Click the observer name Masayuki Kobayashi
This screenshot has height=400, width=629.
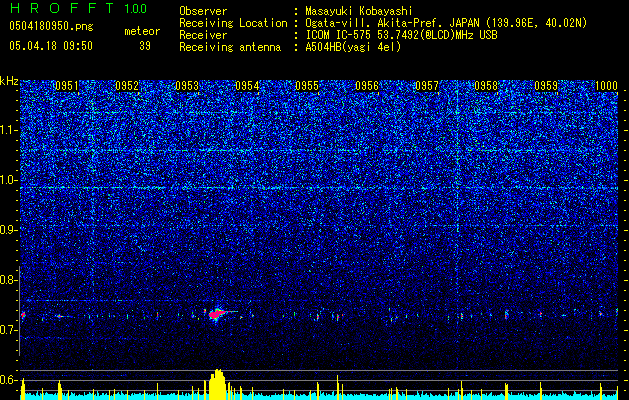point(359,11)
